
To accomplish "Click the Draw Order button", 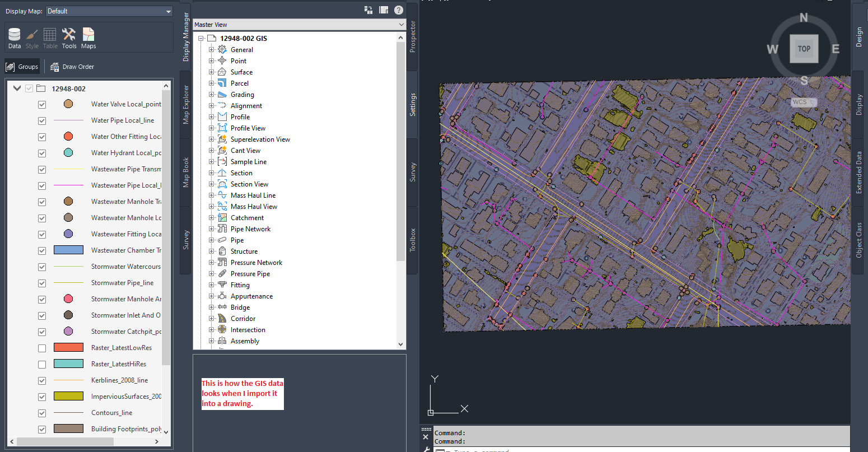I will (72, 67).
